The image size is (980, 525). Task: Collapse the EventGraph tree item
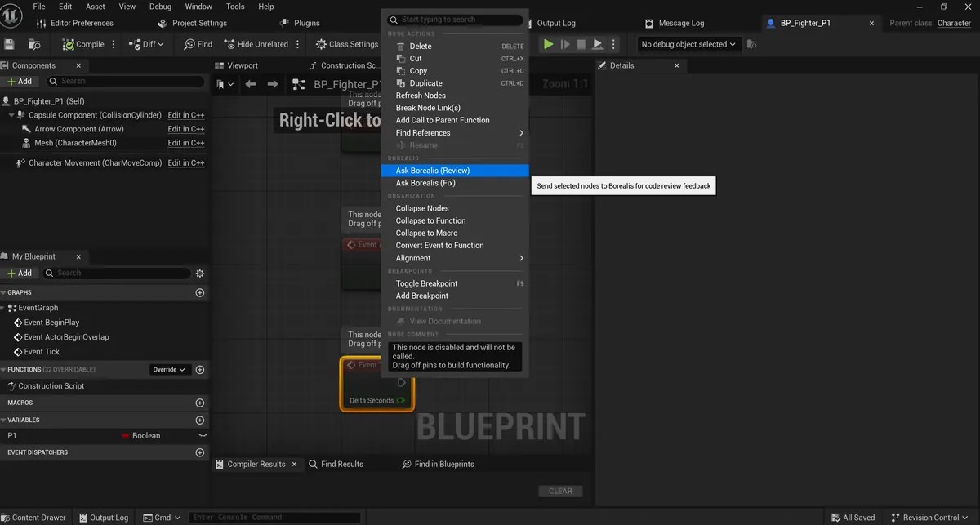click(x=4, y=308)
